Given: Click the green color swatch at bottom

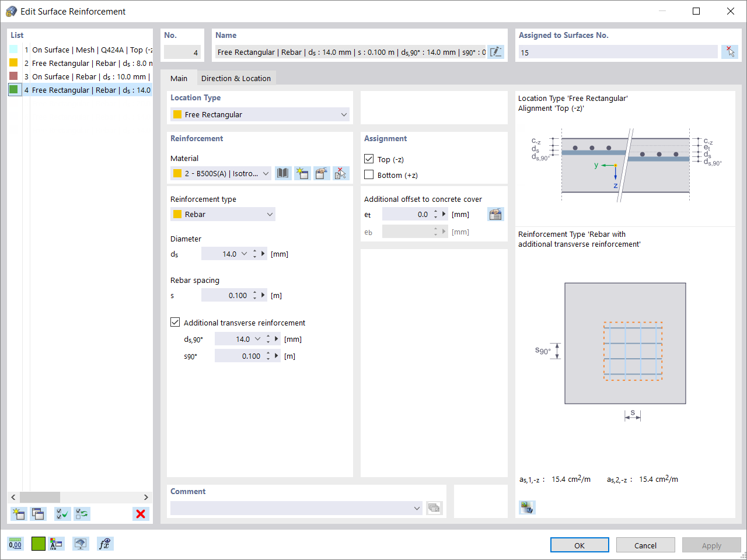Looking at the screenshot, I should (39, 544).
